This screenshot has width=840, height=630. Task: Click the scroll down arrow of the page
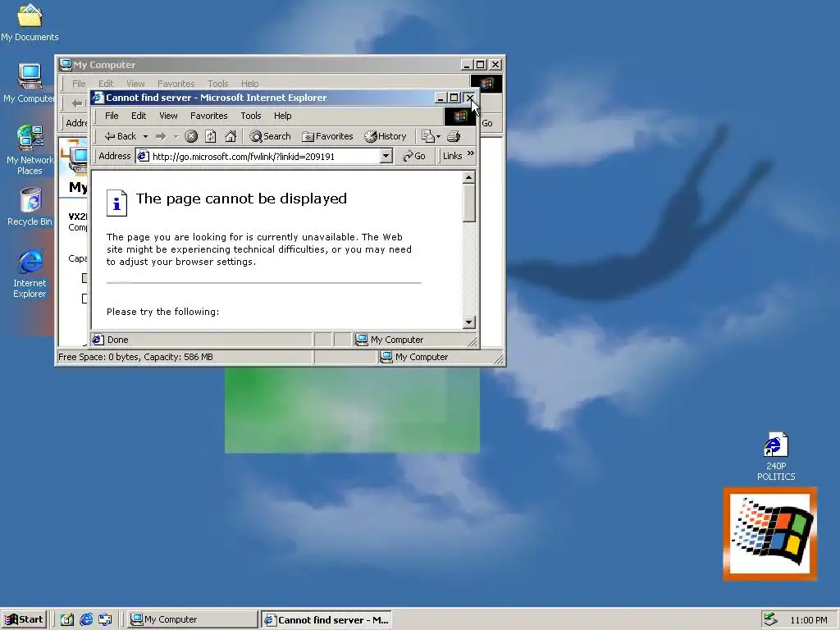pos(468,322)
